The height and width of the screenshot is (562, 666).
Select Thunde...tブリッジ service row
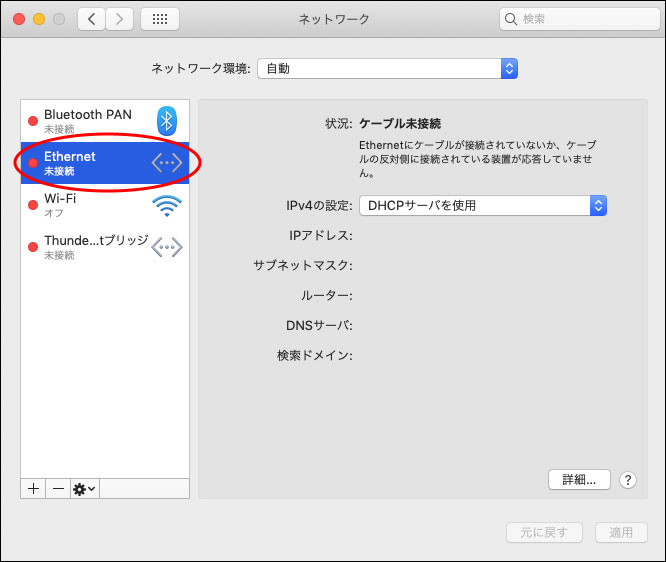point(105,247)
